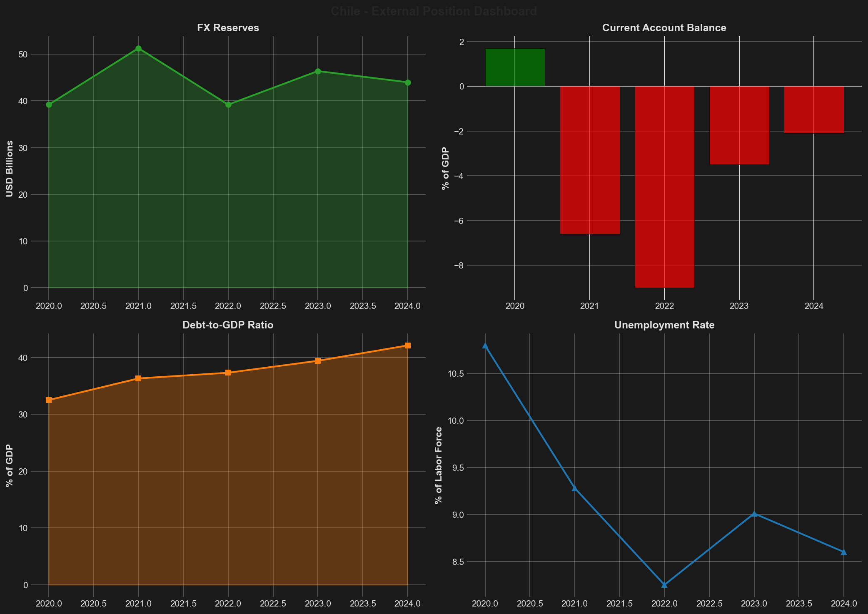Click the 2023 triangle marker on Unemployment line

754,513
